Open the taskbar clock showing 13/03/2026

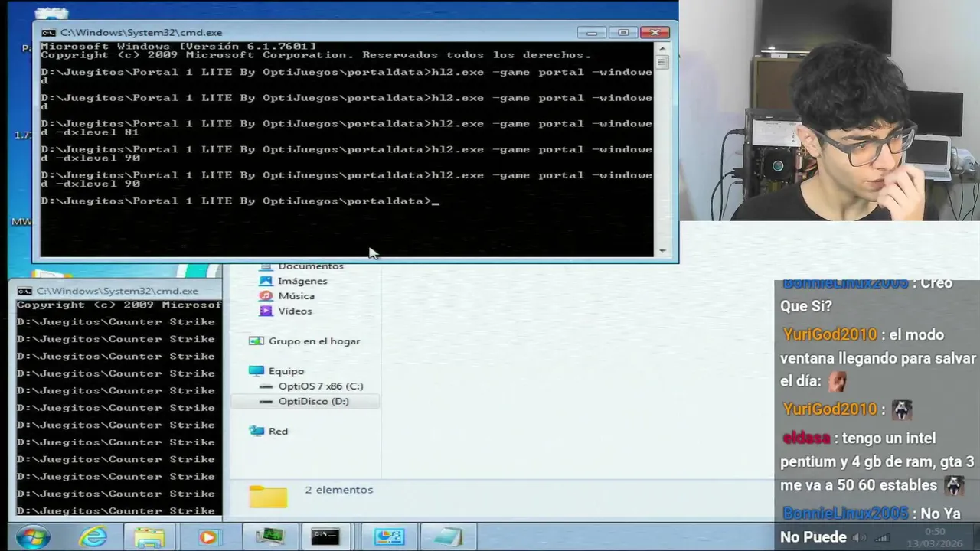click(936, 537)
